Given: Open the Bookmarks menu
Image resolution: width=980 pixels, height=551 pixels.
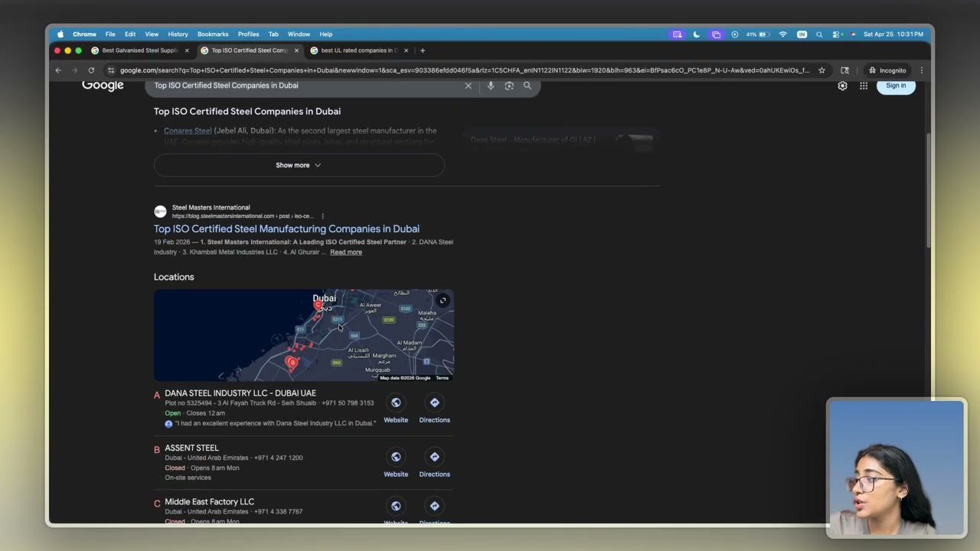Looking at the screenshot, I should pyautogui.click(x=213, y=34).
